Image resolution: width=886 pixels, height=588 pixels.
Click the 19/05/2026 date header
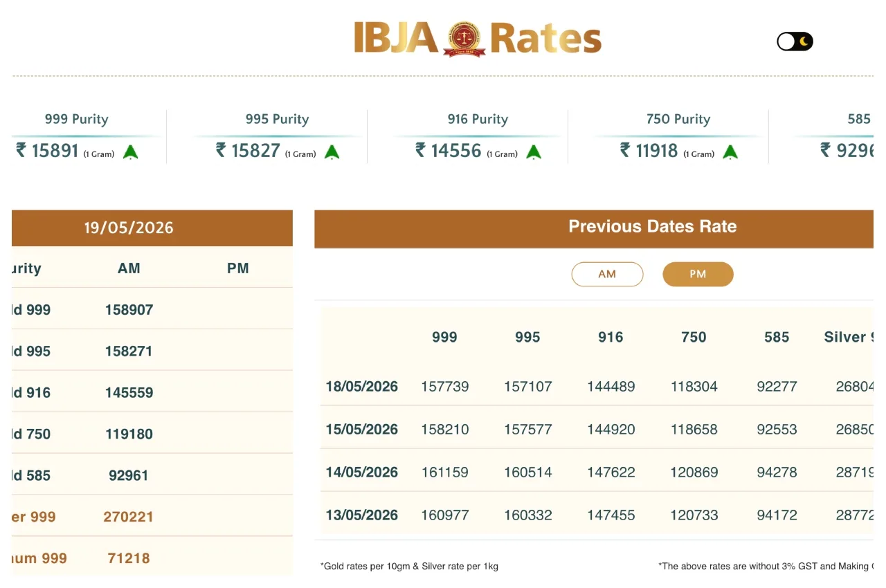click(x=129, y=228)
